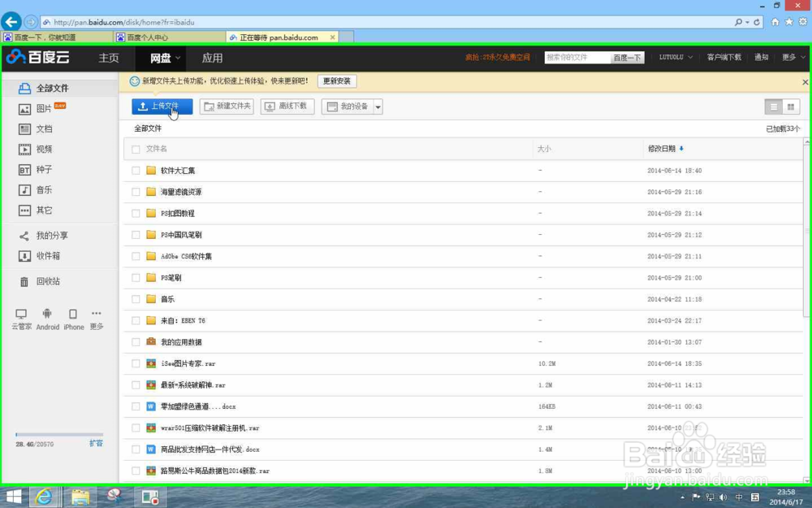Viewport: 812px width, 508px height.
Task: Switch to 百度个人中心 browser tab
Action: click(170, 37)
